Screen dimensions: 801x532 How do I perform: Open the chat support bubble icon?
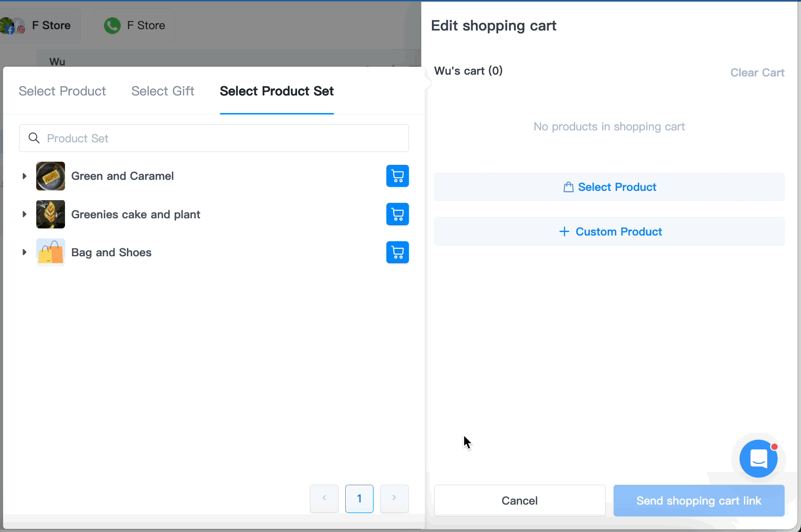tap(759, 459)
